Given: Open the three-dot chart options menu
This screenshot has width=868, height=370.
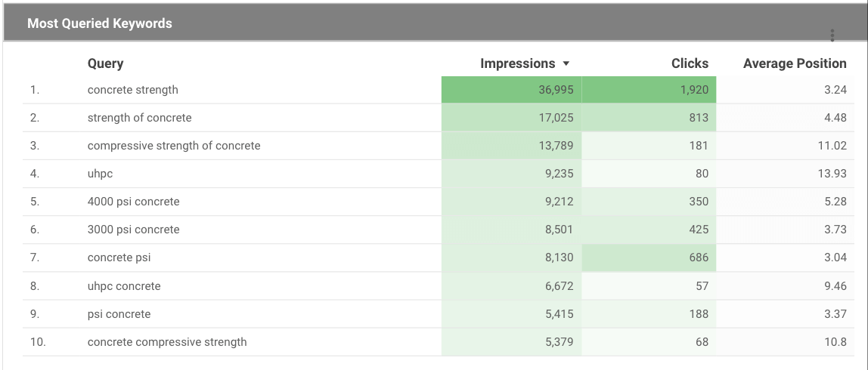Looking at the screenshot, I should pos(832,35).
